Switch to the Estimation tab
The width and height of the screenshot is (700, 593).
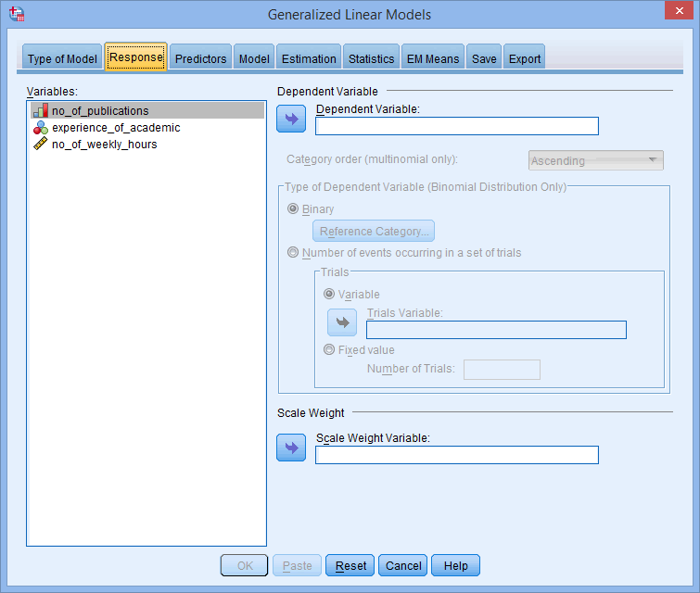pyautogui.click(x=309, y=58)
